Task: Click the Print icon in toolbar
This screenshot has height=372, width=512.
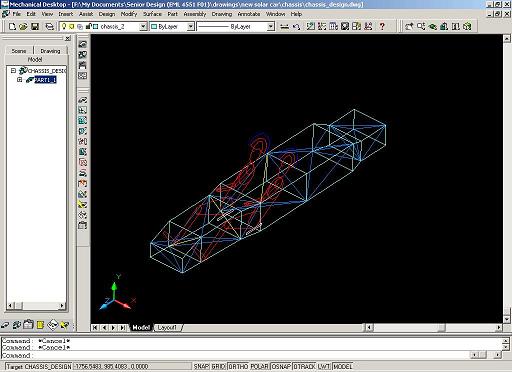Action: (x=49, y=26)
